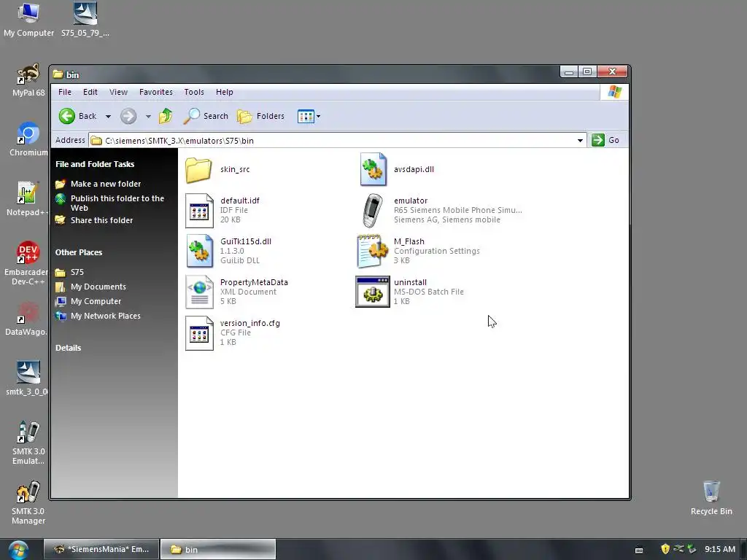
Task: Click the taskbar clock 9:15 AM
Action: [720, 549]
